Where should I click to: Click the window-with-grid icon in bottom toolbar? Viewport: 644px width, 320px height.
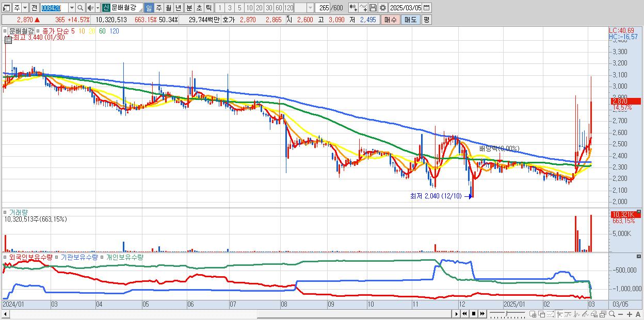coord(533,314)
